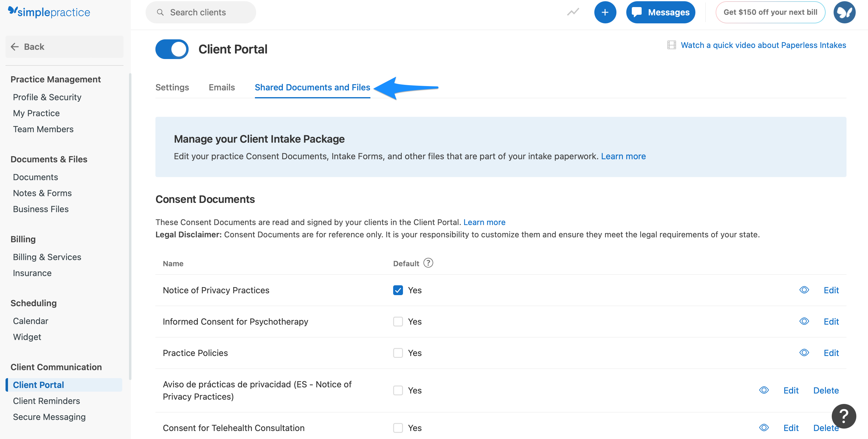Enable default for Informed Consent for Psychotherapy
868x439 pixels.
click(398, 321)
